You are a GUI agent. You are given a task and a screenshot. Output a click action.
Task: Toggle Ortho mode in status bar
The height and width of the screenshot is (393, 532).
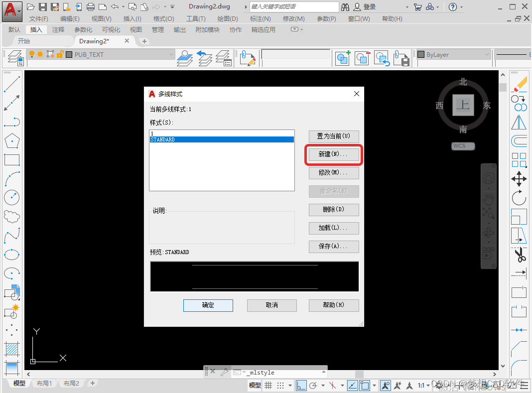pos(301,385)
